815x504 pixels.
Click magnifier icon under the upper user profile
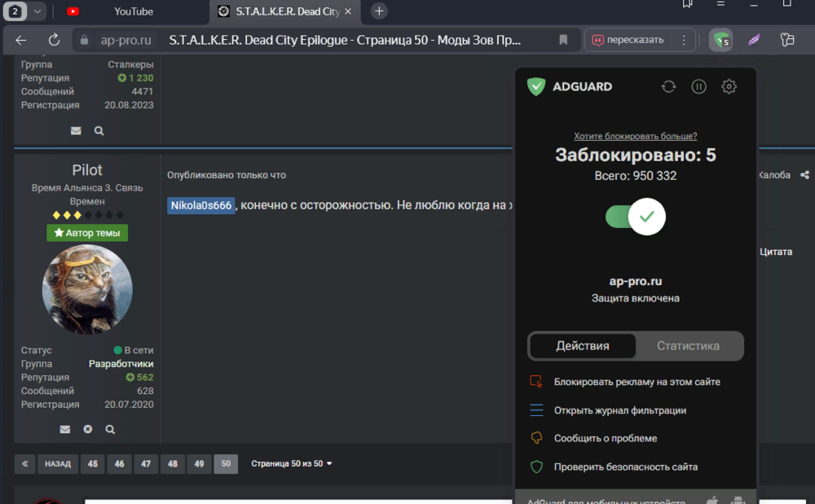[99, 131]
